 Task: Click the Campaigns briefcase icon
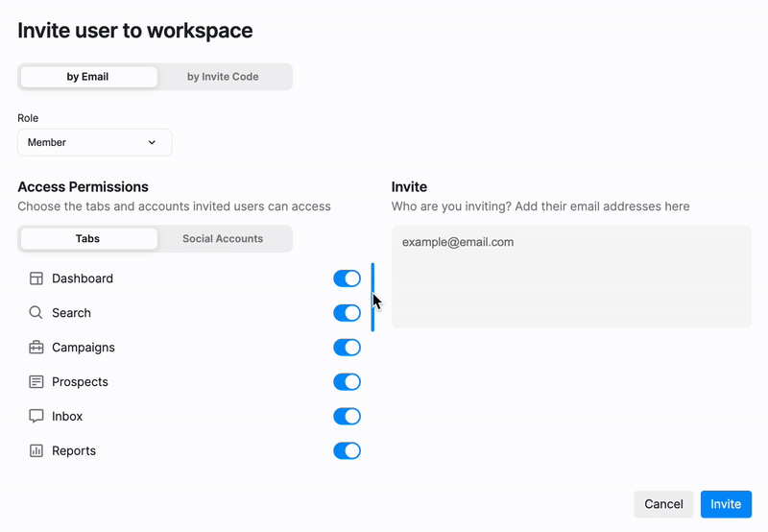pos(36,348)
